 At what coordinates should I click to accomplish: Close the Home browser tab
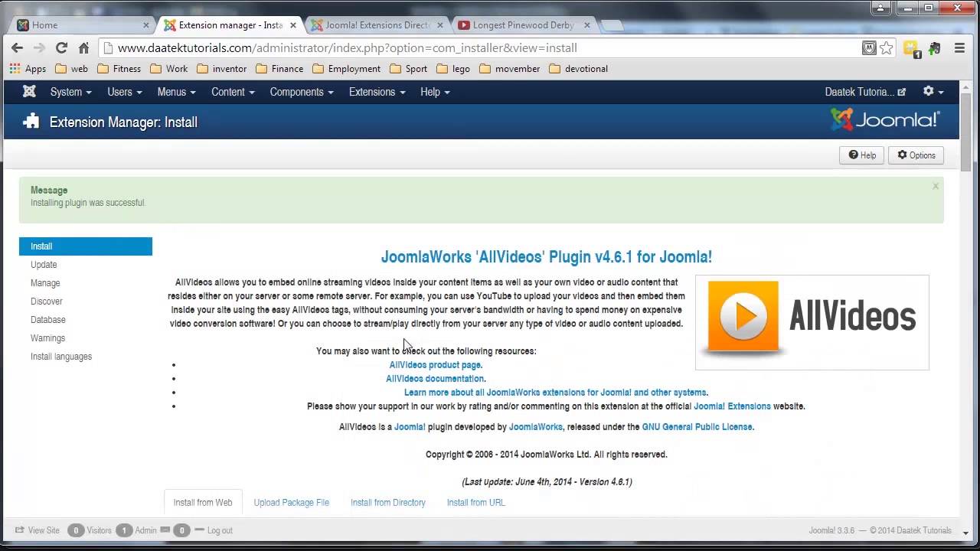pos(146,25)
